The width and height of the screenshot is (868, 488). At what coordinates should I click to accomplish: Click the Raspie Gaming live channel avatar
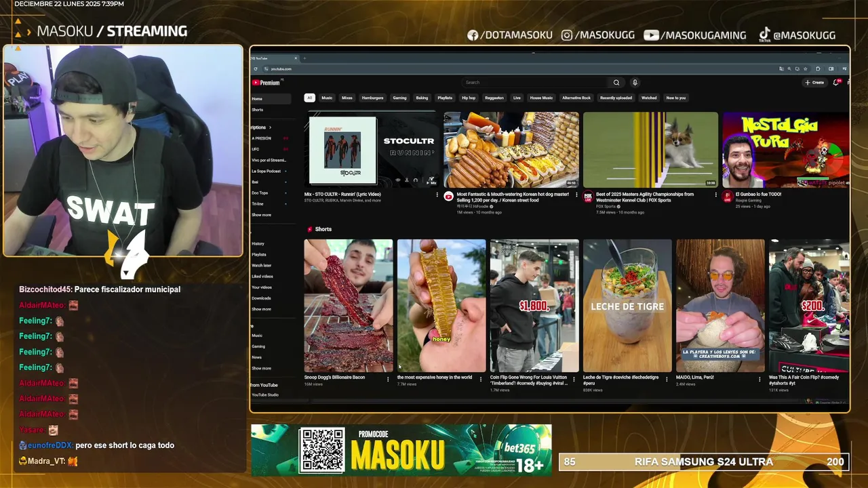click(727, 197)
